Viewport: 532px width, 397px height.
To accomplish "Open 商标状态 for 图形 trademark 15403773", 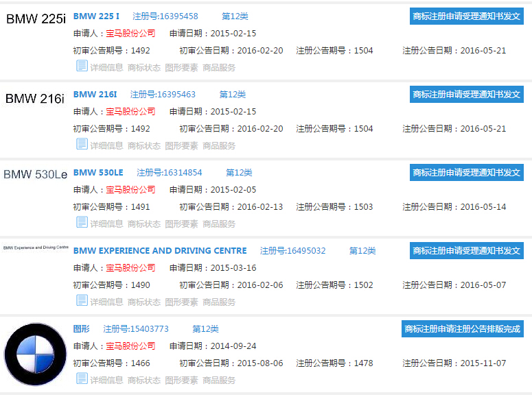I will click(x=144, y=380).
